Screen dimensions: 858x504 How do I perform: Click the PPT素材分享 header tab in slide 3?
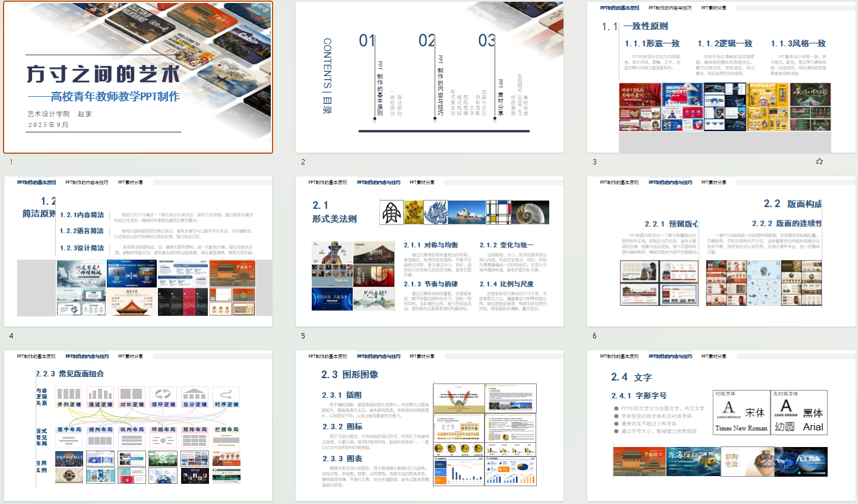(x=714, y=8)
